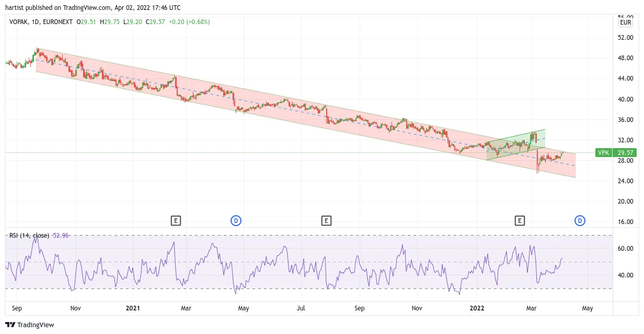Click the earnings E marker near February 2022

(520, 221)
